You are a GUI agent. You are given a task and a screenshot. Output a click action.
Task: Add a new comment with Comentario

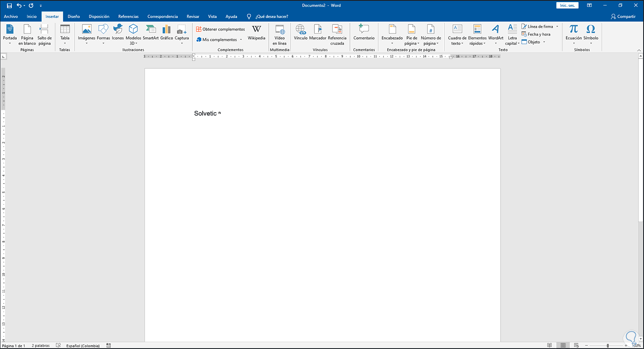coord(364,33)
